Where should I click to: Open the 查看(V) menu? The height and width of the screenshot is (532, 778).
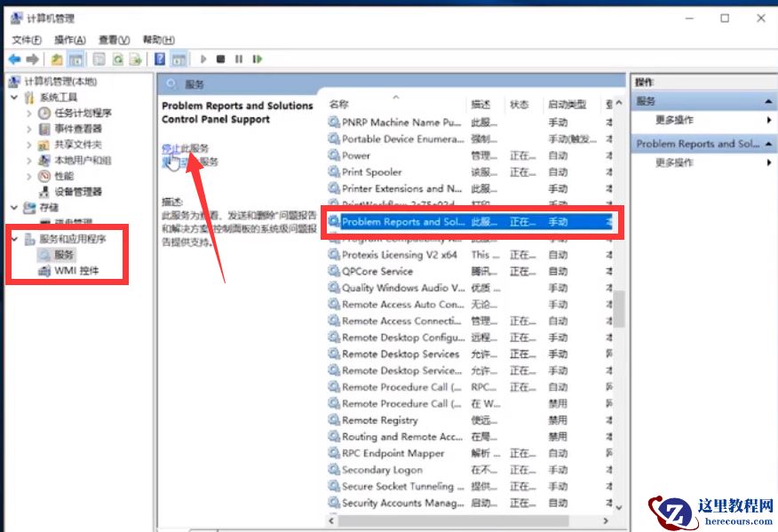pyautogui.click(x=114, y=40)
